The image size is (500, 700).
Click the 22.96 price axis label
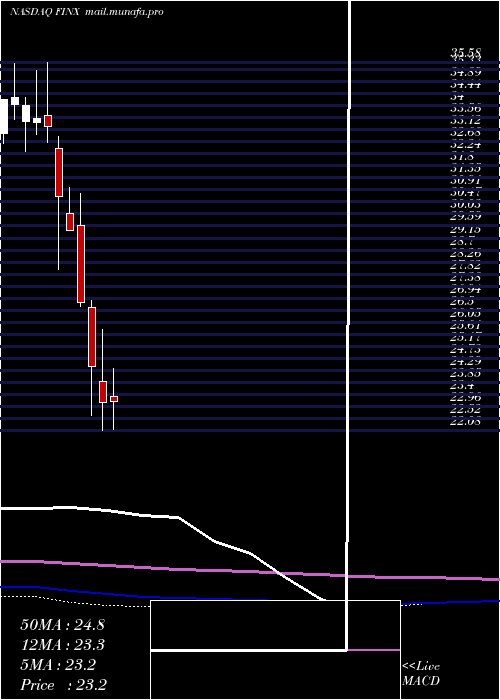tap(465, 397)
